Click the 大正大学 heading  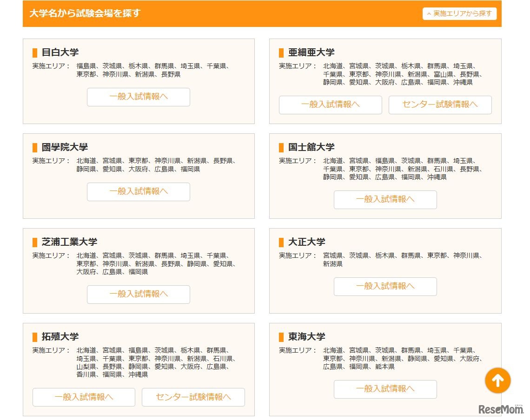tap(306, 242)
